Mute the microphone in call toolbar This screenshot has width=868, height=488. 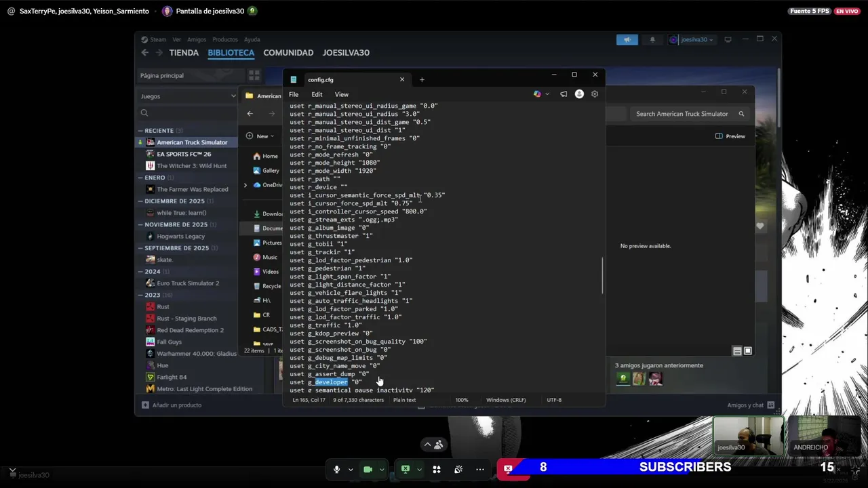pyautogui.click(x=336, y=469)
